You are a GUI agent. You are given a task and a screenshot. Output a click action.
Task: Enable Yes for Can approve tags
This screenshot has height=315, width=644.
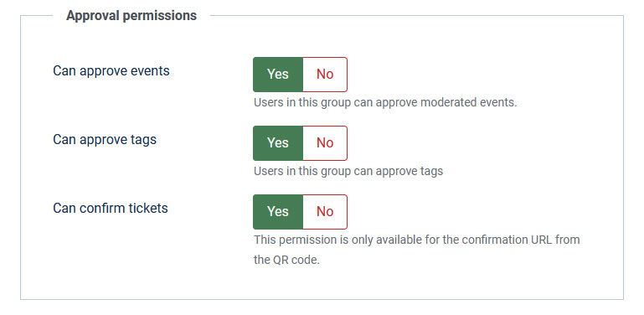point(278,143)
